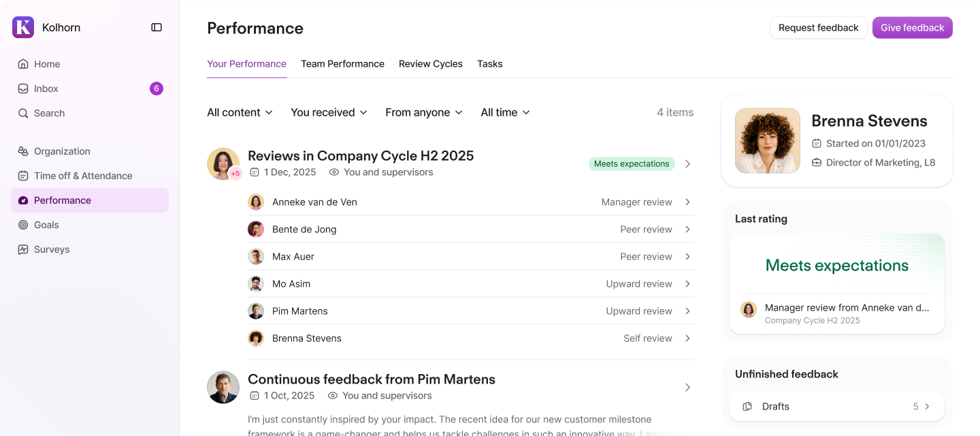
Task: Click the Surveys chart icon
Action: (23, 249)
